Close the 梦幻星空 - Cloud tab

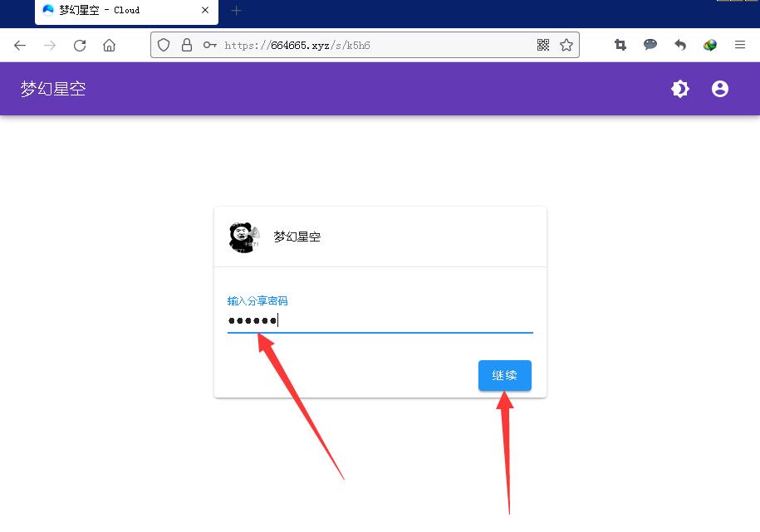pyautogui.click(x=205, y=11)
